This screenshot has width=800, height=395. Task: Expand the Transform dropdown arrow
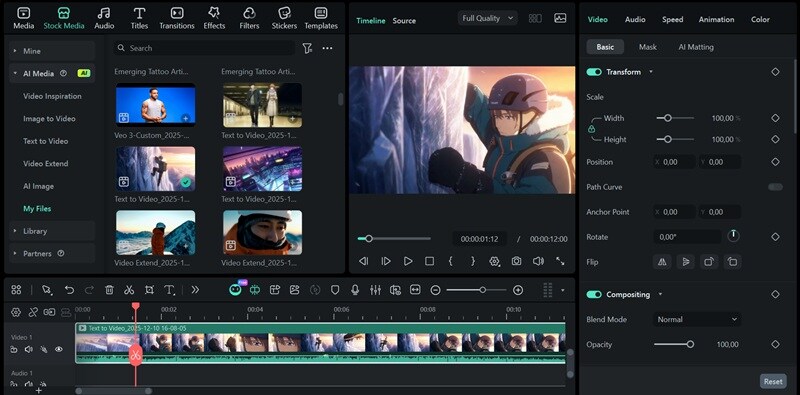pyautogui.click(x=651, y=72)
